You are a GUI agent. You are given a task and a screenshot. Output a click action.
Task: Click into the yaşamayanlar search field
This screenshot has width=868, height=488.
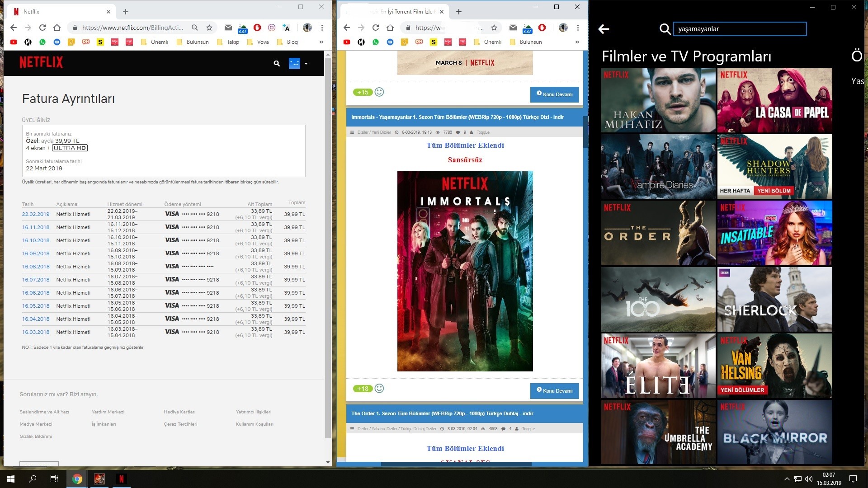click(740, 29)
